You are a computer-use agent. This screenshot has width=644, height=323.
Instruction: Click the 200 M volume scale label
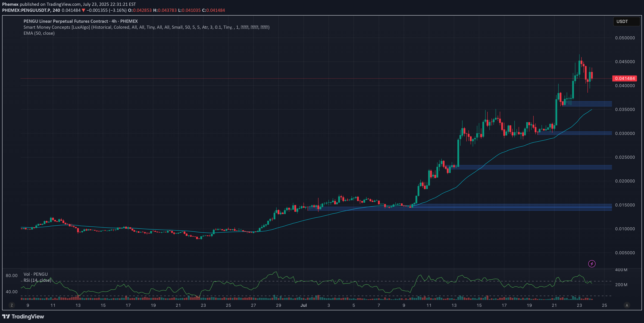point(621,285)
